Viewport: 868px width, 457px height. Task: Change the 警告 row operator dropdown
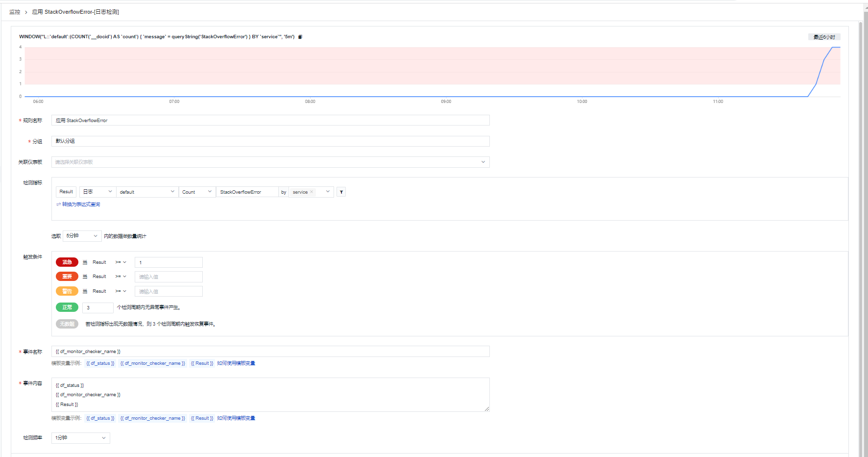(121, 291)
